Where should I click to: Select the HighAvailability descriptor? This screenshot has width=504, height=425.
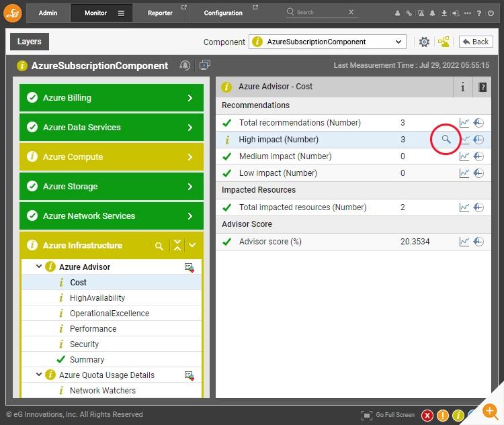(111, 298)
